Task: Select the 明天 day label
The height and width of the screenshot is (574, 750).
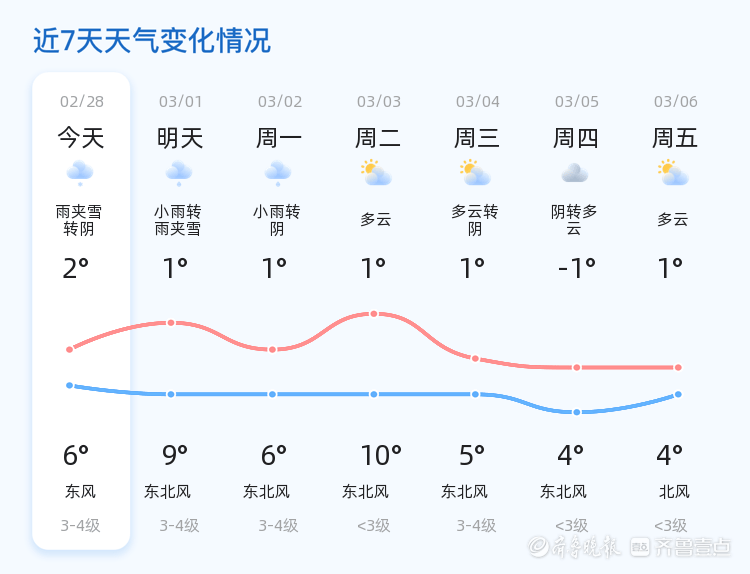Action: click(180, 138)
